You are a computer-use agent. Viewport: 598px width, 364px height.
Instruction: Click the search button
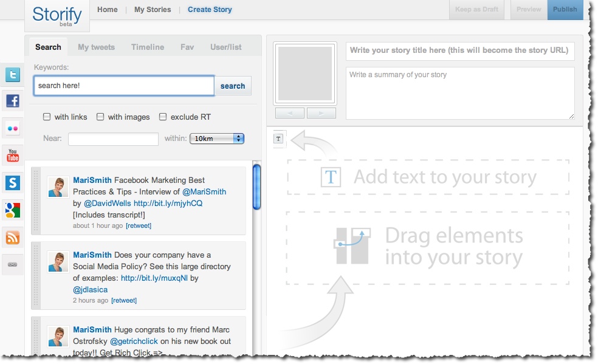[x=233, y=86]
